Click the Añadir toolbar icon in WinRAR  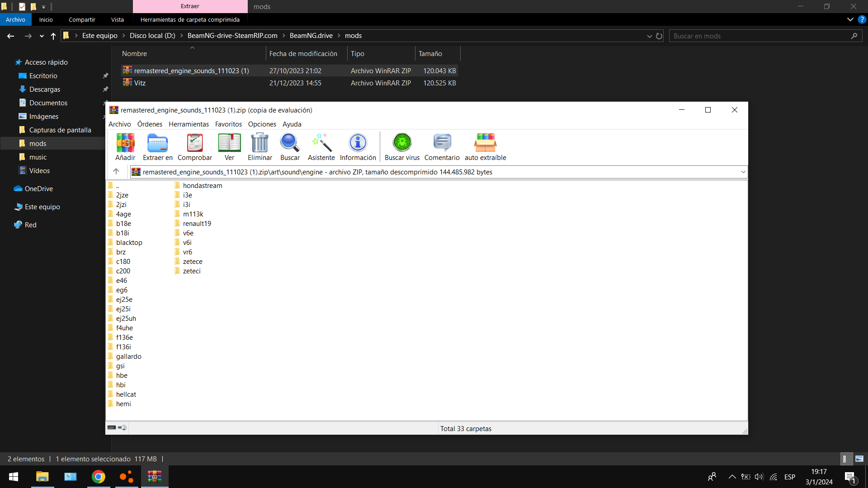point(125,147)
